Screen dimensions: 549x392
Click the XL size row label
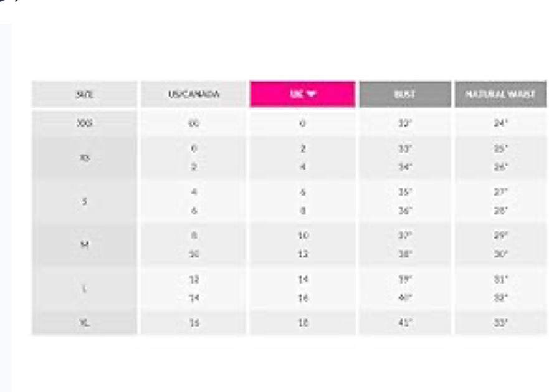coord(84,323)
